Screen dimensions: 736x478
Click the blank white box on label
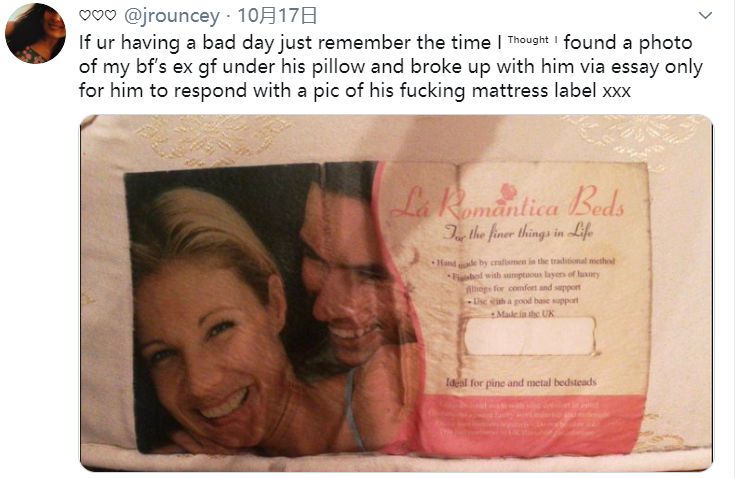point(529,336)
